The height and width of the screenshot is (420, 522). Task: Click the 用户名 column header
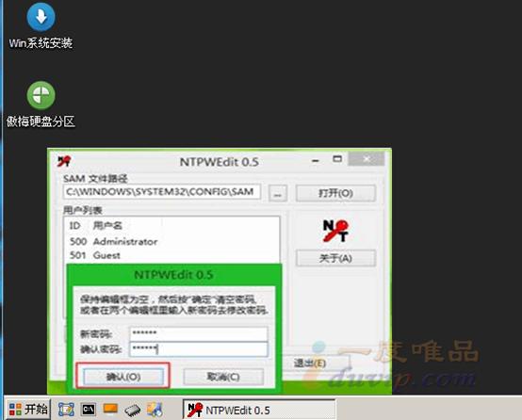tap(107, 226)
